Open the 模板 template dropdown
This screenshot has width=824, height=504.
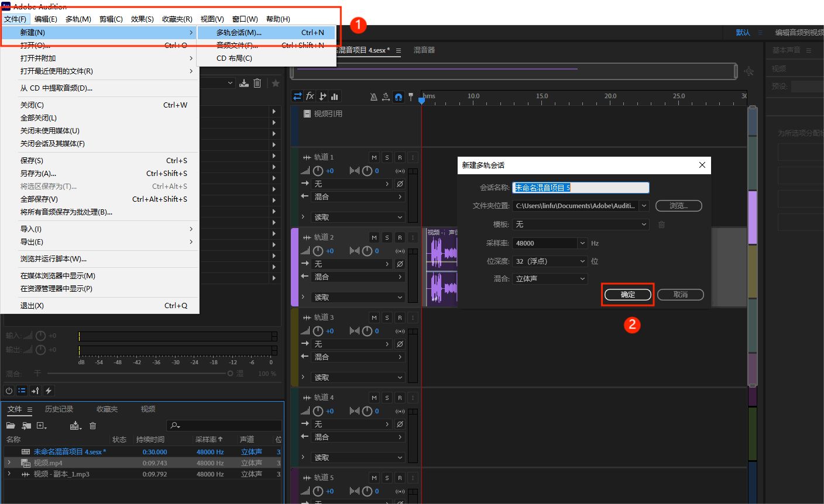[x=581, y=225]
